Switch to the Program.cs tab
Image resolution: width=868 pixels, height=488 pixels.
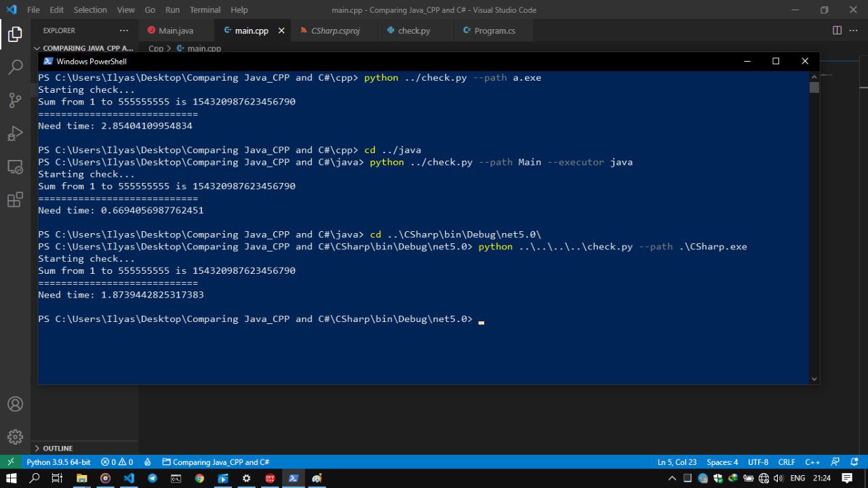coord(494,30)
